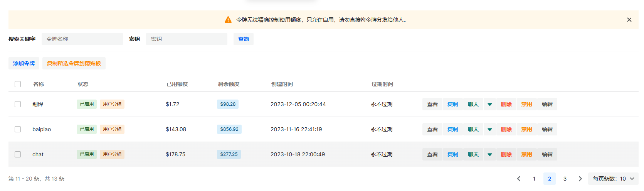Open the dropdown arrow next to 聊天 in baipiao row
The height and width of the screenshot is (191, 644).
[489, 129]
